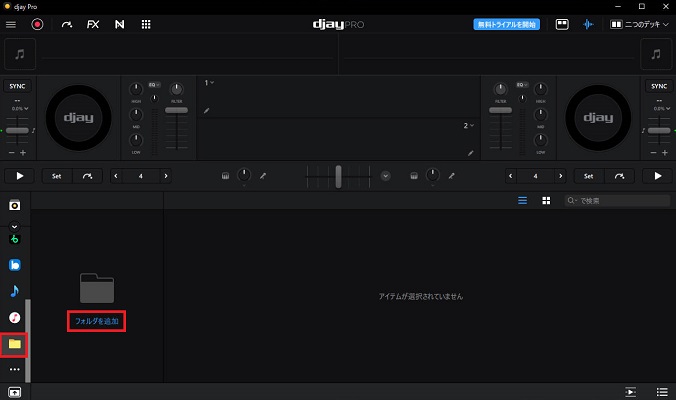Toggle the library layout view icon
The height and width of the screenshot is (400, 676).
[562, 25]
